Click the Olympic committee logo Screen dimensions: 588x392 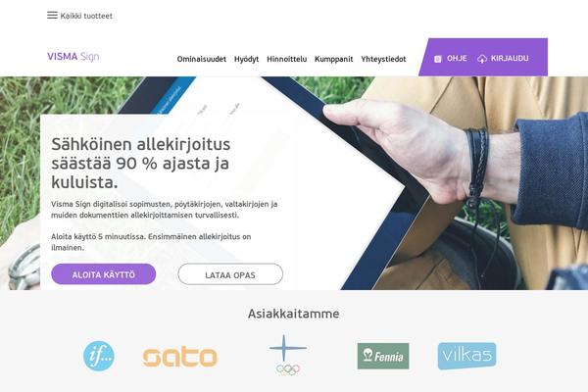coord(288,355)
